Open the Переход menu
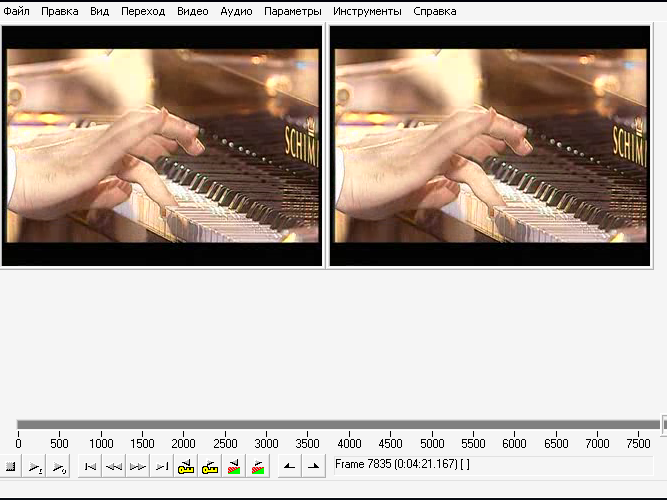The image size is (667, 500). click(x=143, y=11)
